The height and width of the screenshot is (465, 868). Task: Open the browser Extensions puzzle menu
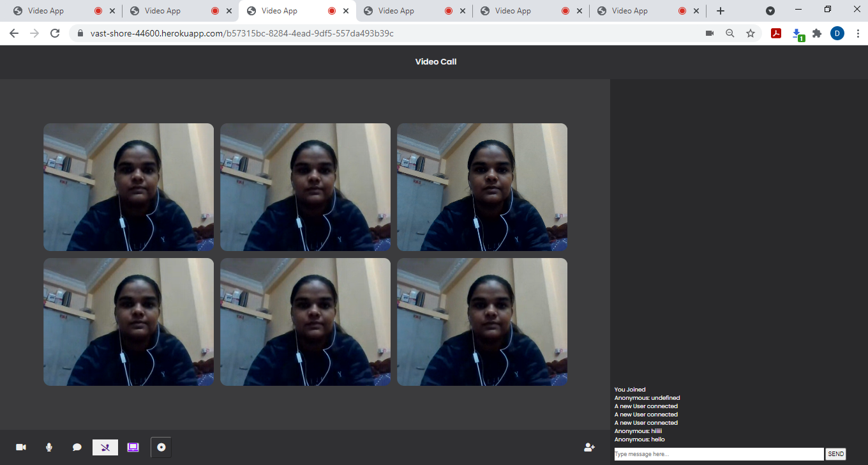click(818, 33)
